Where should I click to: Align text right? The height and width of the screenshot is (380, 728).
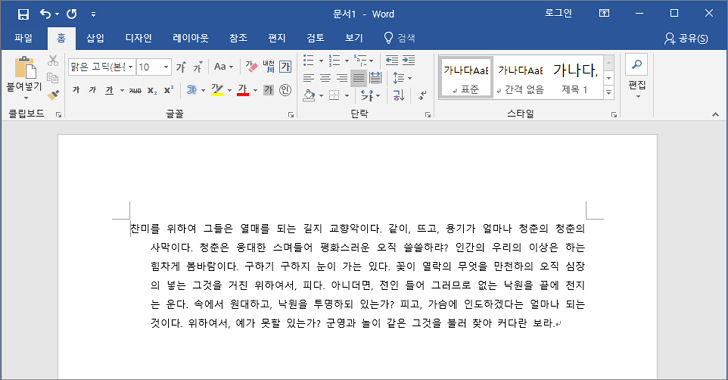click(x=342, y=78)
